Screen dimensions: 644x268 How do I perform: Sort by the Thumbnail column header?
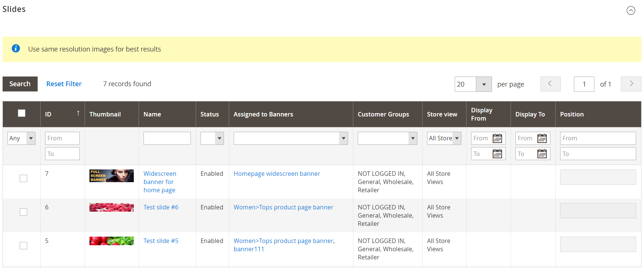click(x=105, y=114)
